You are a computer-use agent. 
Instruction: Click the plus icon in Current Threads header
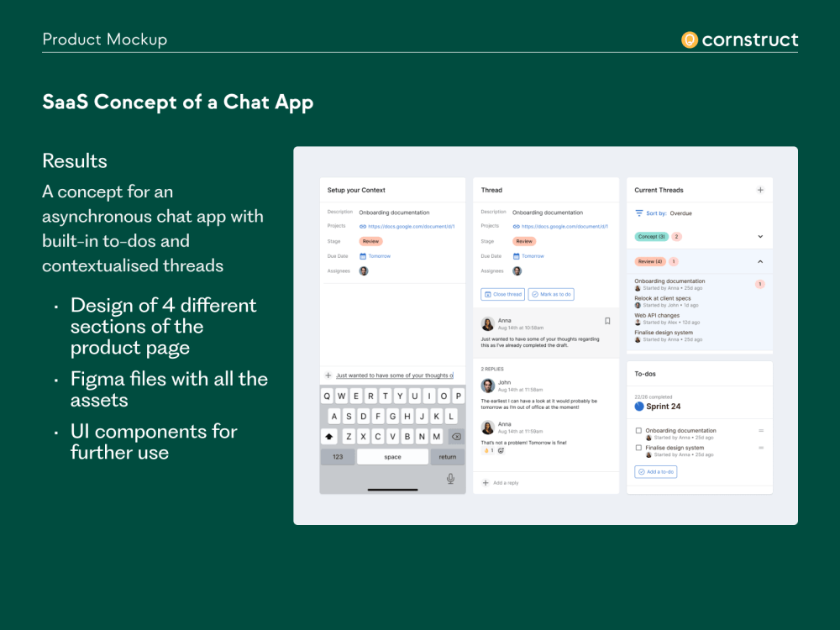(759, 190)
